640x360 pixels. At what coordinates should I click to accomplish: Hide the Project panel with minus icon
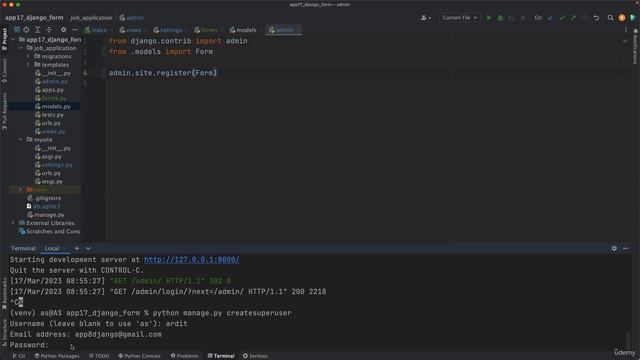coord(75,30)
